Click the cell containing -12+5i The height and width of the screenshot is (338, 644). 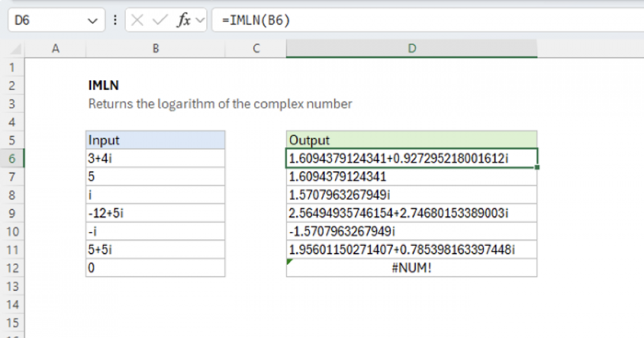click(x=155, y=212)
